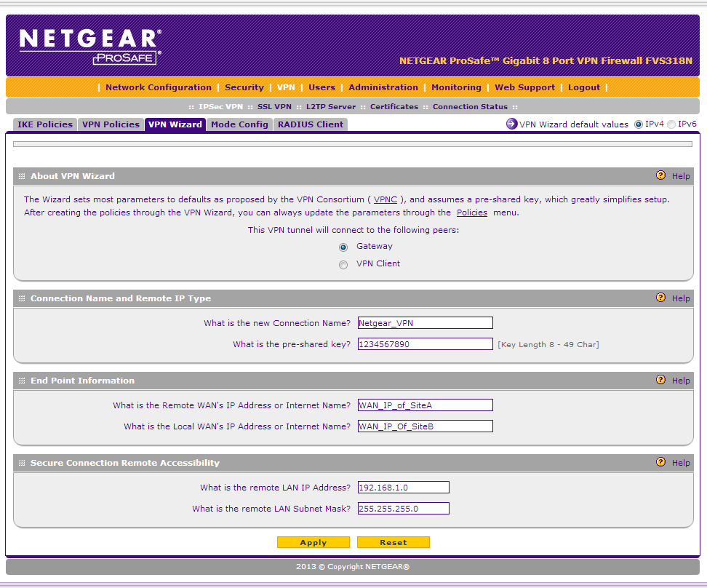Image resolution: width=707 pixels, height=588 pixels.
Task: Click the 'Connection Name and Remote IP Type' heading
Action: 121,298
